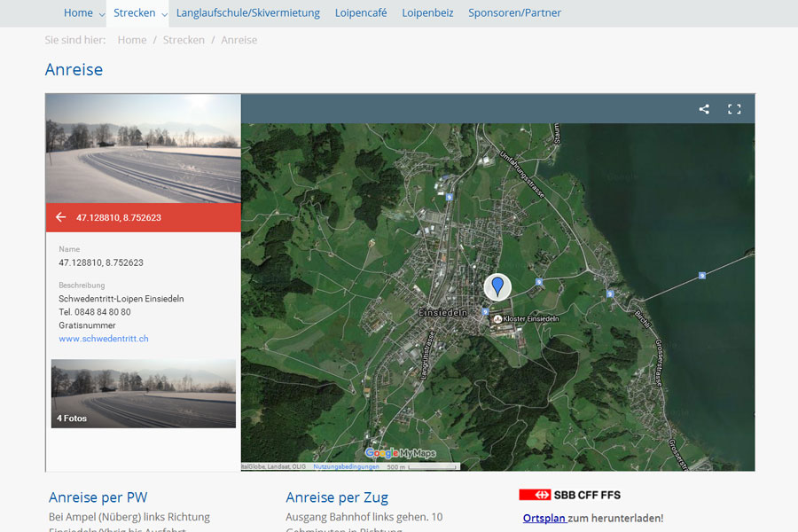Viewport: 798px width, 532px height.
Task: Expand the Strecken menu chevron
Action: click(164, 15)
